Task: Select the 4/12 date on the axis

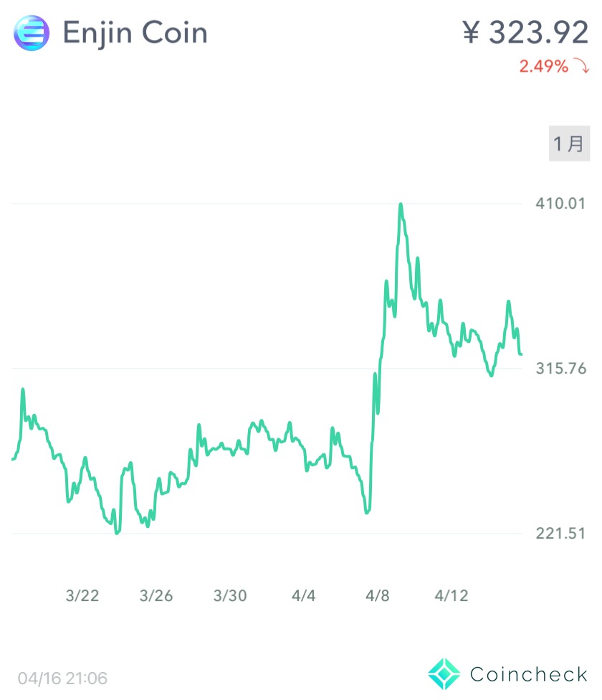Action: tap(451, 595)
